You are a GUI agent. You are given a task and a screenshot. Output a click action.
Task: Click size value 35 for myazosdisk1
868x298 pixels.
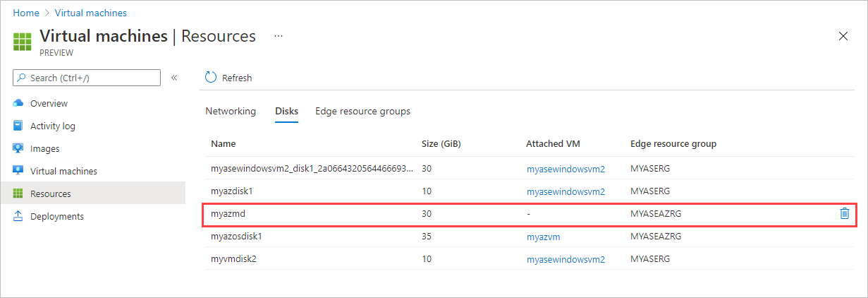427,237
